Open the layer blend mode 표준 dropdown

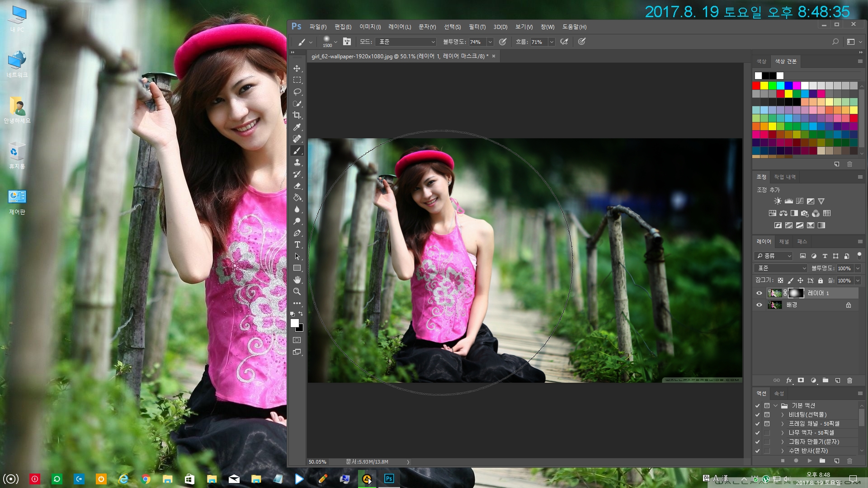[781, 268]
